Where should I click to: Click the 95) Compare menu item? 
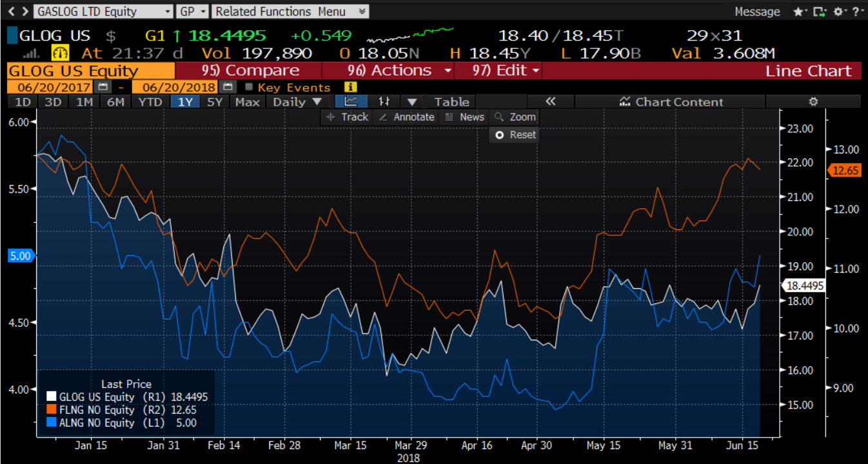(248, 70)
